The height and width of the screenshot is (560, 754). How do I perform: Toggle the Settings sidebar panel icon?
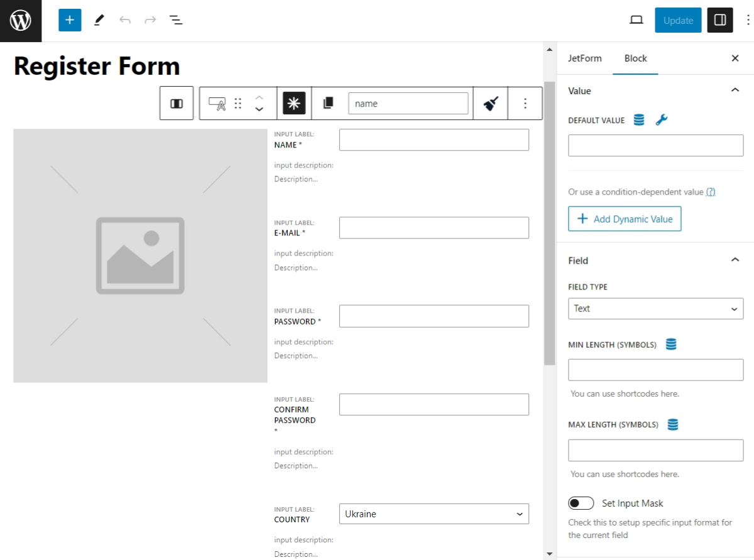719,19
